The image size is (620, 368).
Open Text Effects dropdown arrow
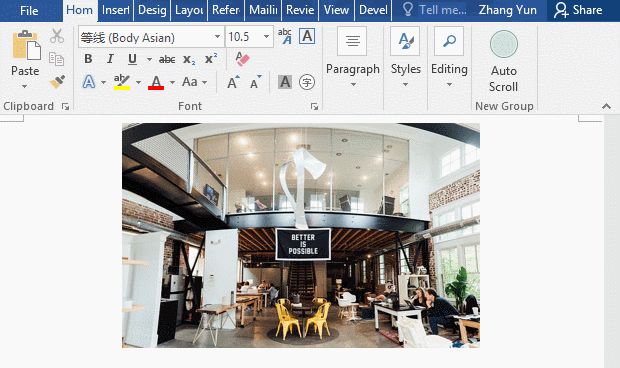tap(103, 82)
